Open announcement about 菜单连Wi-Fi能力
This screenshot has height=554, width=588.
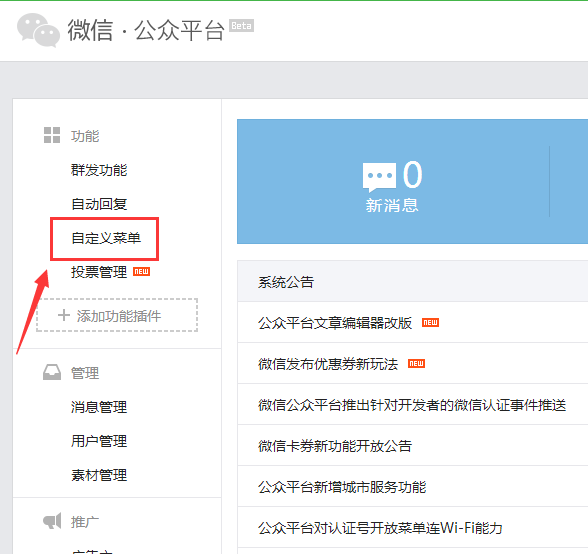coord(380,528)
